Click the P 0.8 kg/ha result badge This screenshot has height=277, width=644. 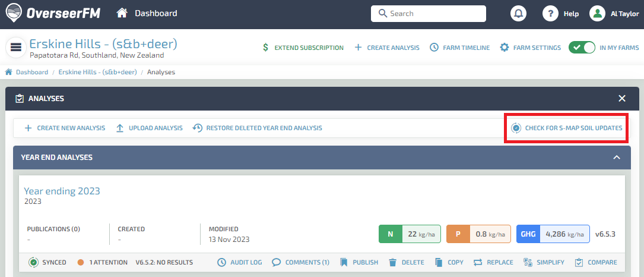pyautogui.click(x=478, y=234)
